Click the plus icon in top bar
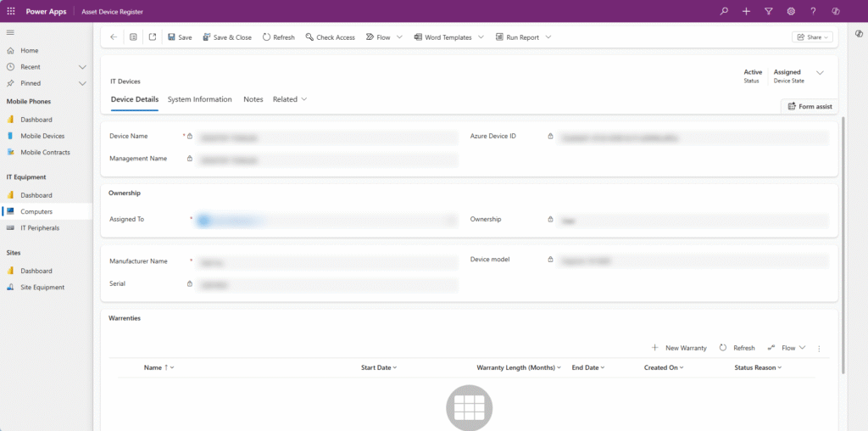Screen dimensions: 868x431 (x=746, y=11)
